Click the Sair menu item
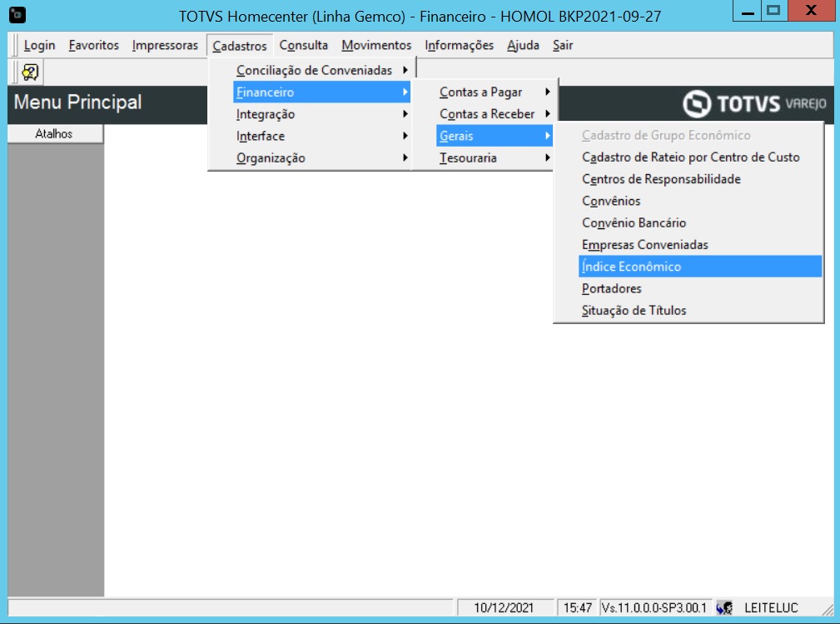Screen dimensions: 840x624 563,46
